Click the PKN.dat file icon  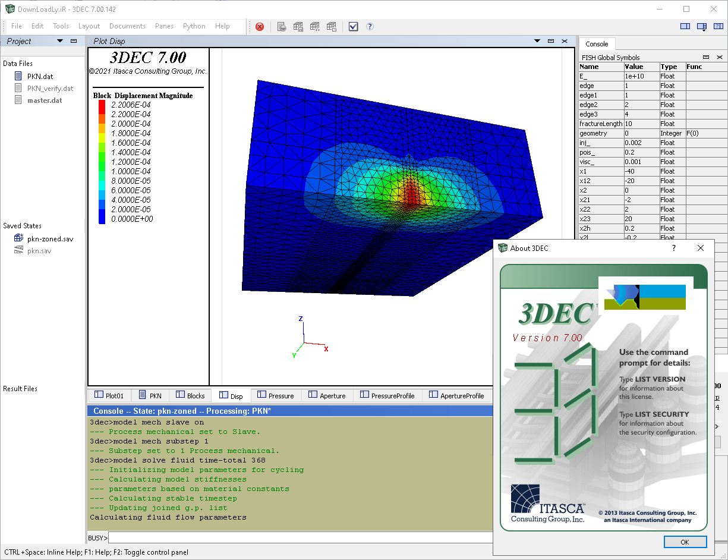[18, 77]
